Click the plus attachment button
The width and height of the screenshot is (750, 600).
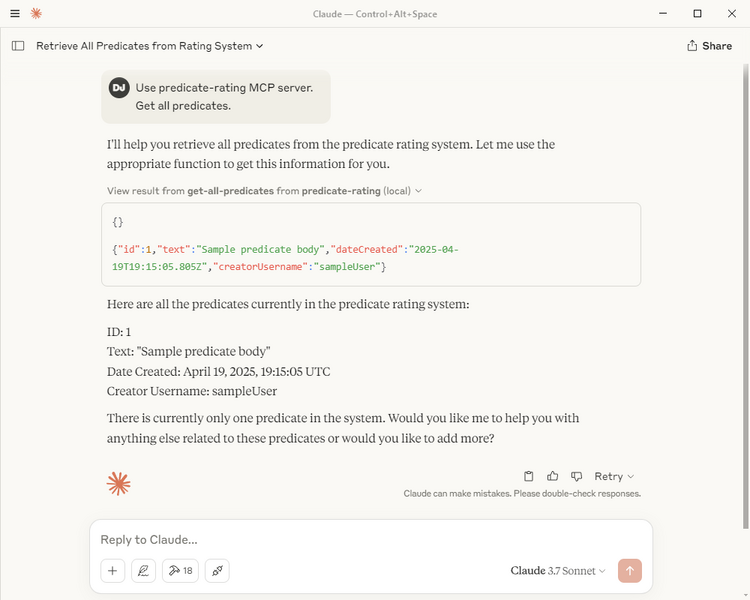click(x=113, y=571)
